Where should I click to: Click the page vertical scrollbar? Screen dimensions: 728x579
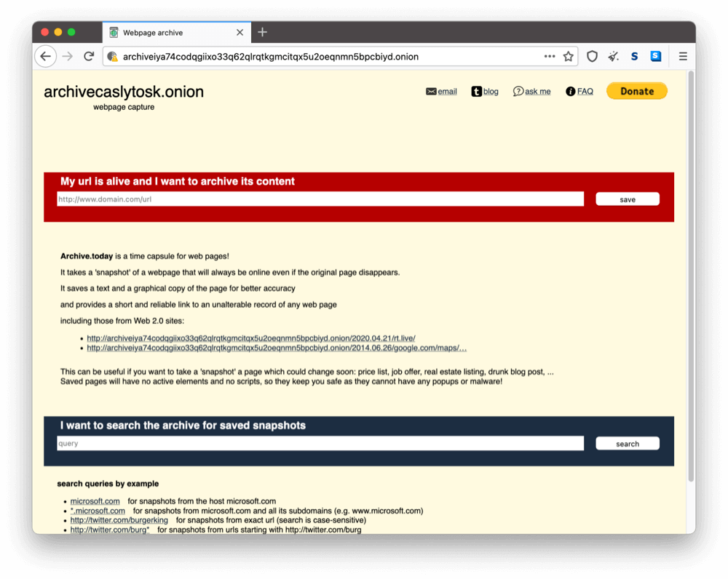click(x=690, y=276)
